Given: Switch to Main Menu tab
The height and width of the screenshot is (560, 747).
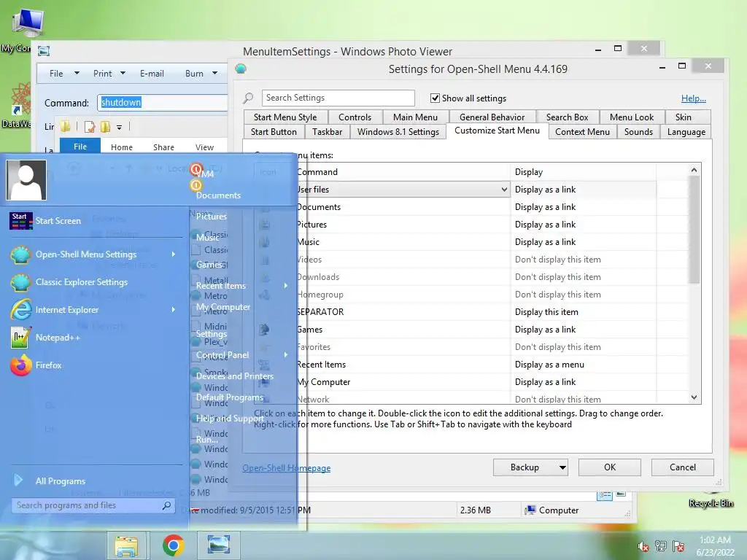Looking at the screenshot, I should tap(415, 117).
